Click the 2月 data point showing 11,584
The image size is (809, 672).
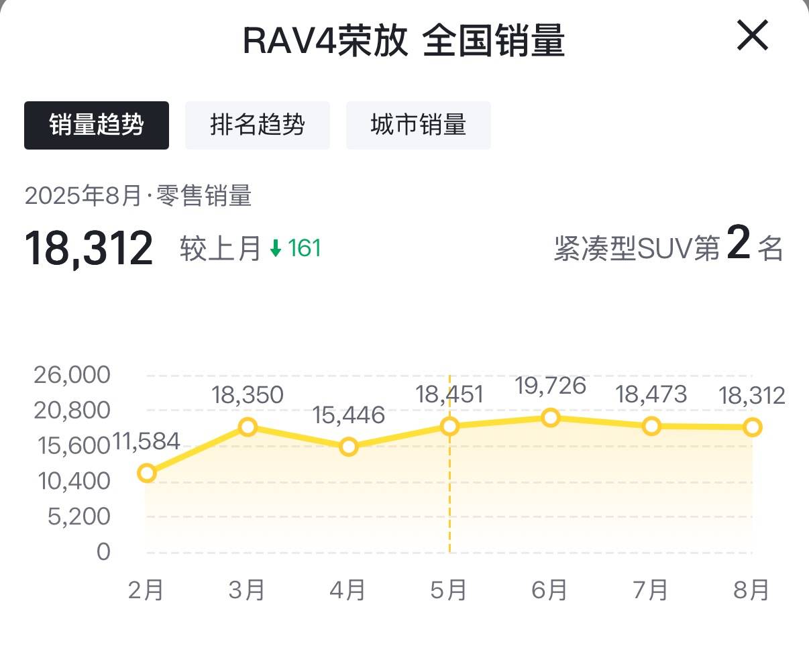(146, 473)
